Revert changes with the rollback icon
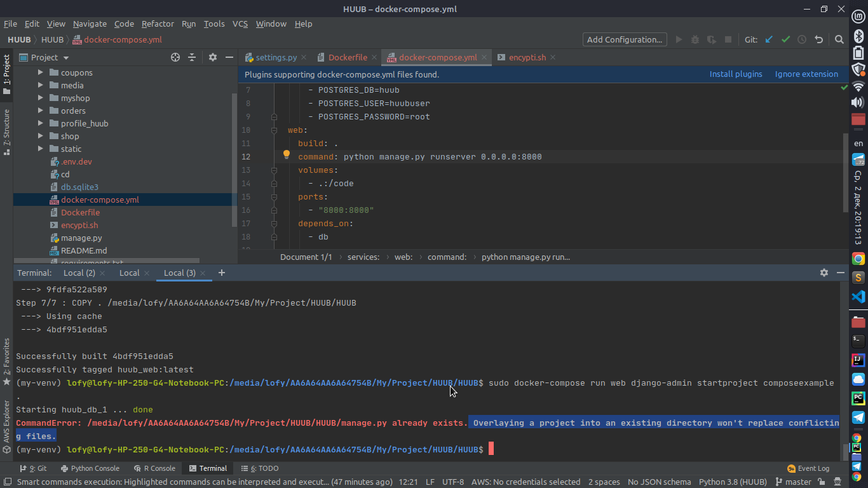Image resolution: width=868 pixels, height=488 pixels. coord(818,39)
